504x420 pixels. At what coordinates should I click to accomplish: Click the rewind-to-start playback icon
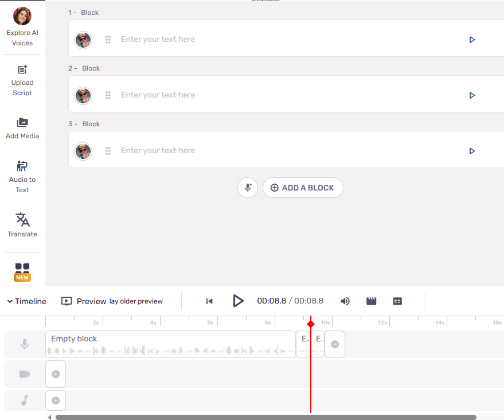point(209,301)
